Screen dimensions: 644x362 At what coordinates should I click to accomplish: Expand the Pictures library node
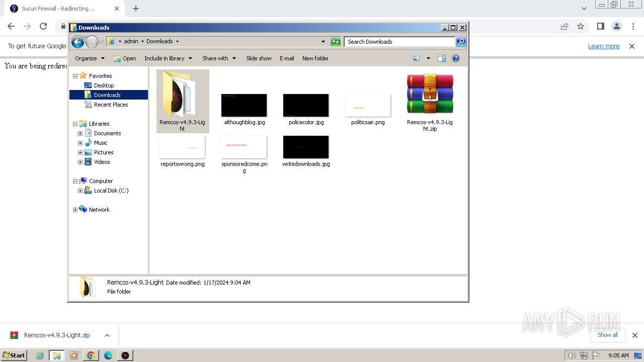(80, 152)
